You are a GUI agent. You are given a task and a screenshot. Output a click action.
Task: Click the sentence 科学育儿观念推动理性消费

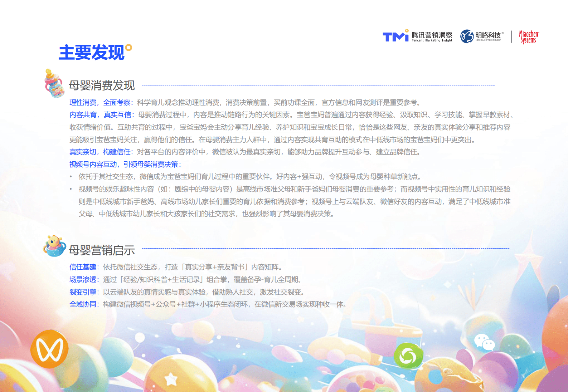pyautogui.click(x=178, y=103)
